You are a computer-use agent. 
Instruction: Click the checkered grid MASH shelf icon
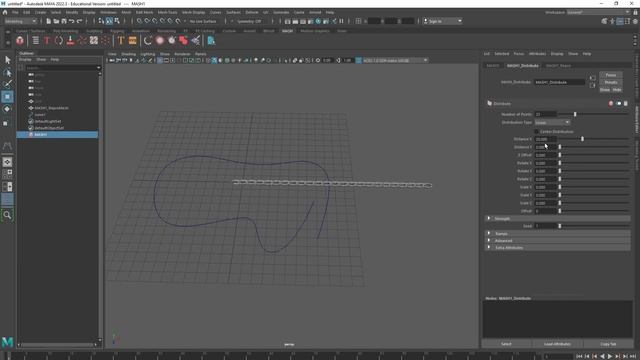[x=94, y=40]
